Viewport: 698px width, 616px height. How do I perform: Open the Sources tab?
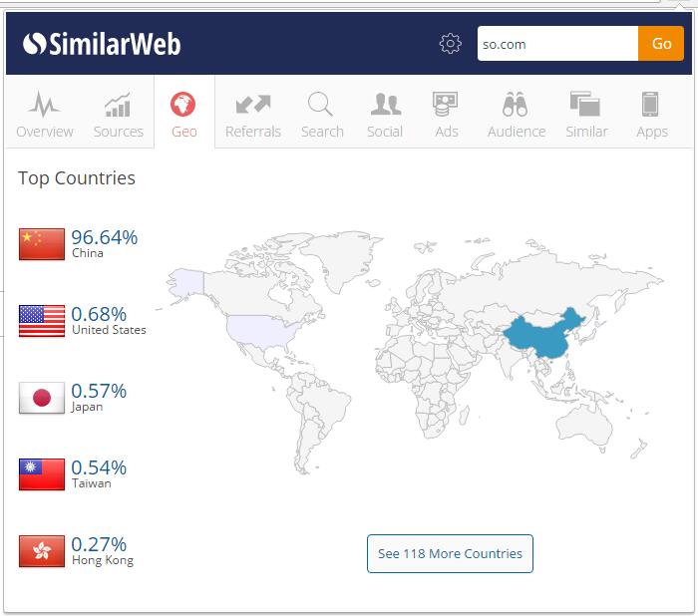(119, 114)
